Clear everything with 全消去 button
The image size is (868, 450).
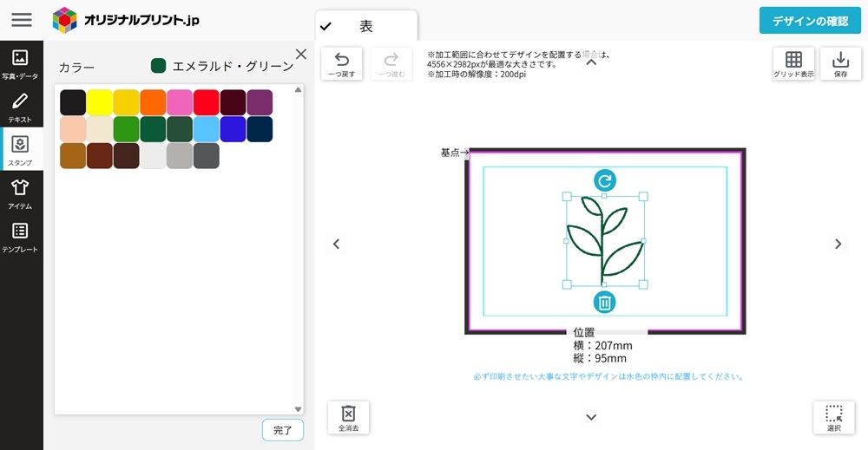coord(348,417)
